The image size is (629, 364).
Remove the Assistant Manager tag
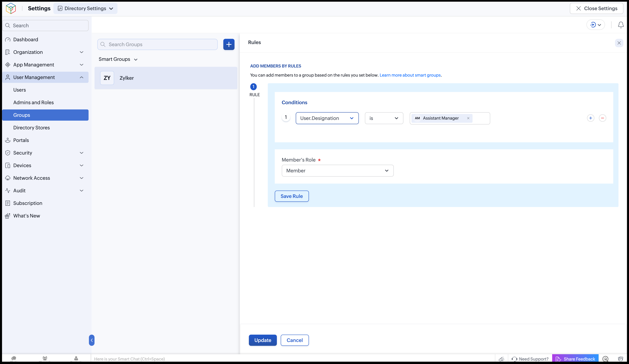pos(468,118)
